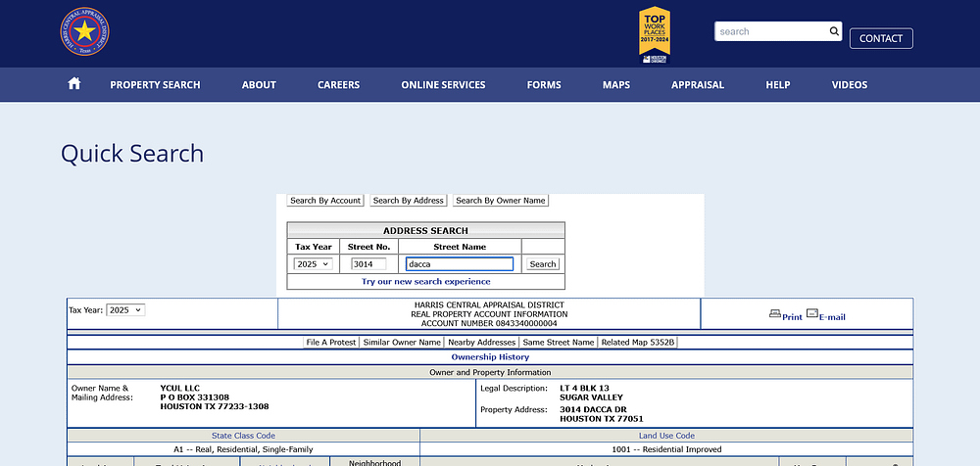Click the printer icon next to Print
This screenshot has height=466, width=980.
775,313
